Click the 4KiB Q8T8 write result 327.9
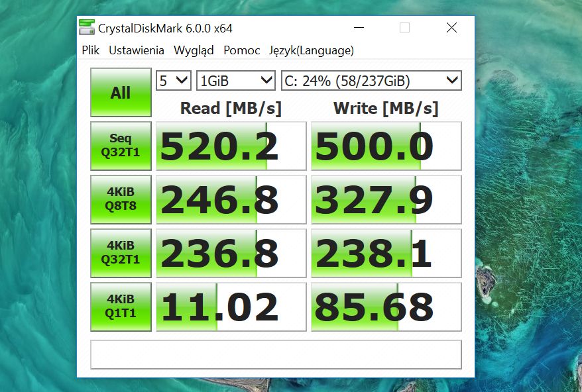 (386, 199)
